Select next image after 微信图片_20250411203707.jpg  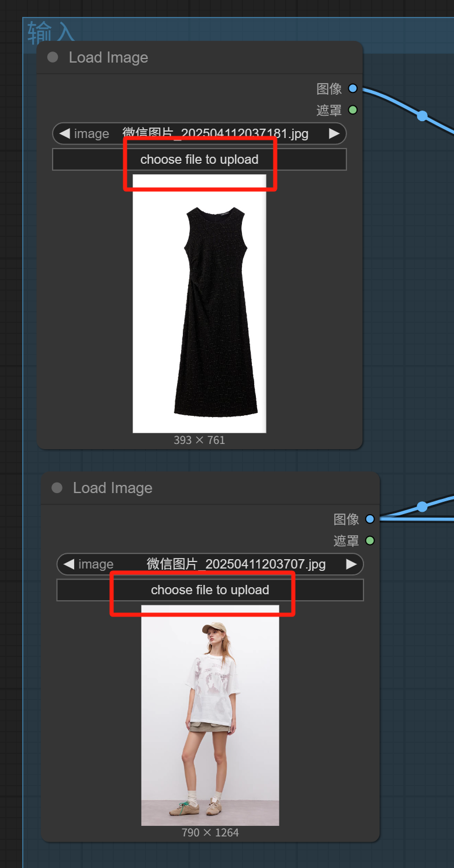click(x=351, y=564)
